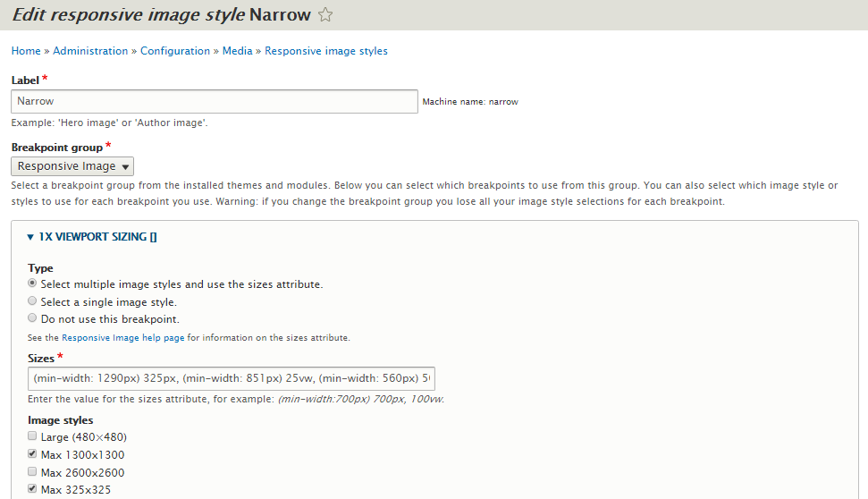Add page to shortcuts with star icon
Viewport: 868px width, 499px height.
(325, 15)
